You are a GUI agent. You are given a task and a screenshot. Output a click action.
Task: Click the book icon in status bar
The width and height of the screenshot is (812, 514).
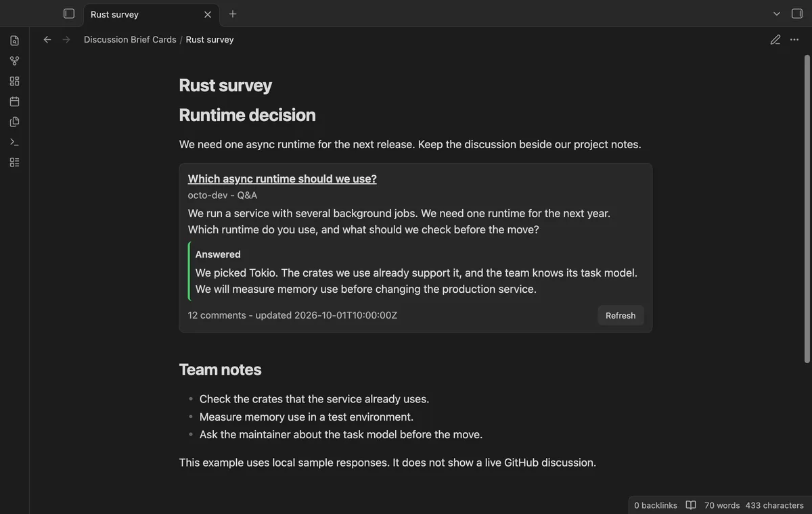(691, 505)
